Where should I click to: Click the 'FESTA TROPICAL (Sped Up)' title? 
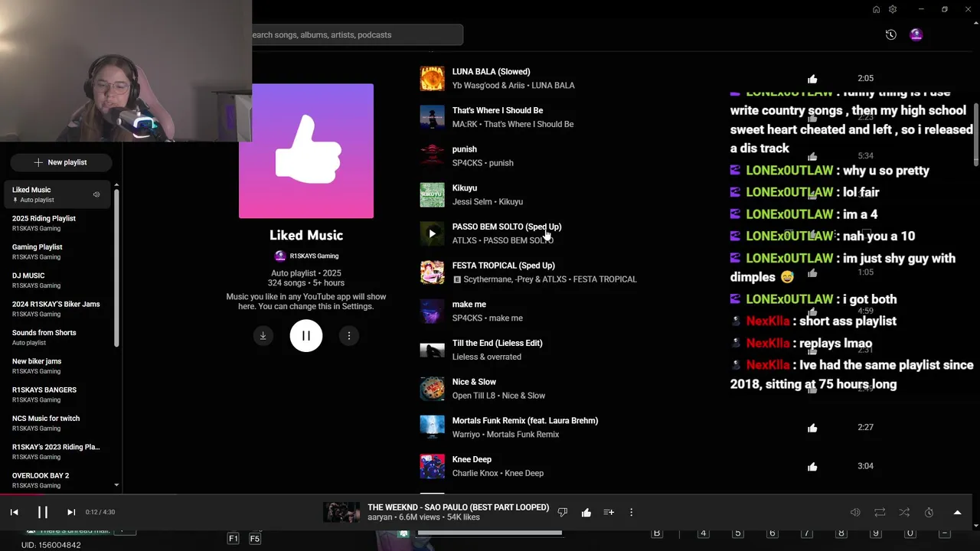[x=503, y=266]
